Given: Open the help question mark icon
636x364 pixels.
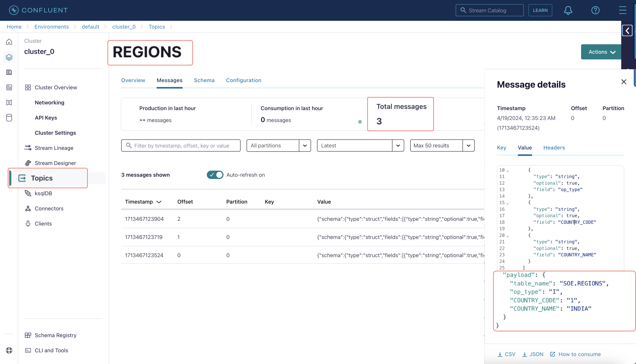Looking at the screenshot, I should pyautogui.click(x=595, y=10).
